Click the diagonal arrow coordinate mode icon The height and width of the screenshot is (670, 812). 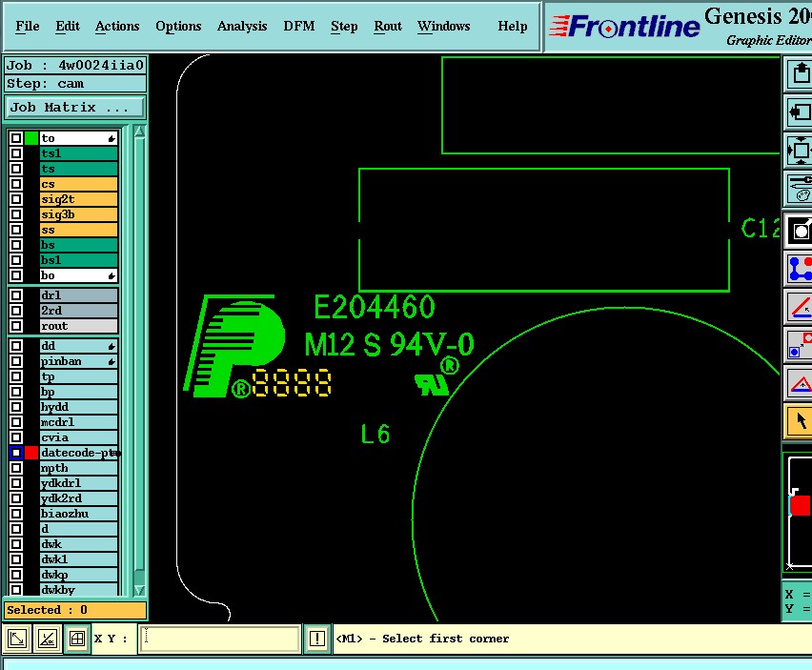tap(17, 639)
